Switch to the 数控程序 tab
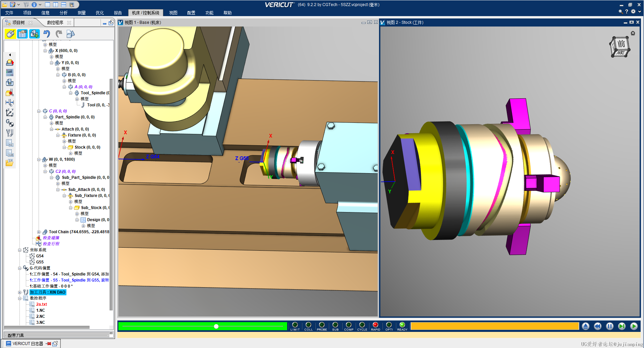644x348 pixels. [55, 22]
